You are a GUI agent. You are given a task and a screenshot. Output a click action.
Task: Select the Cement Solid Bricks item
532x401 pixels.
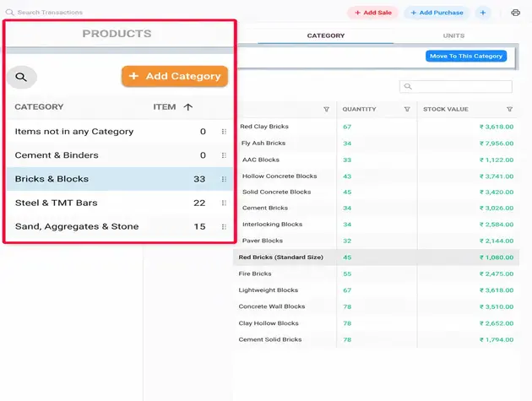point(270,339)
